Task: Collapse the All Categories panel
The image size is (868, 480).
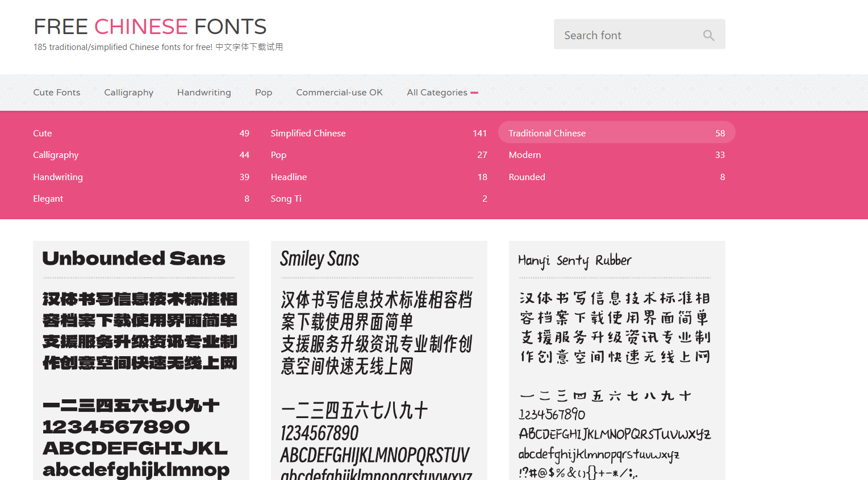Action: (443, 92)
